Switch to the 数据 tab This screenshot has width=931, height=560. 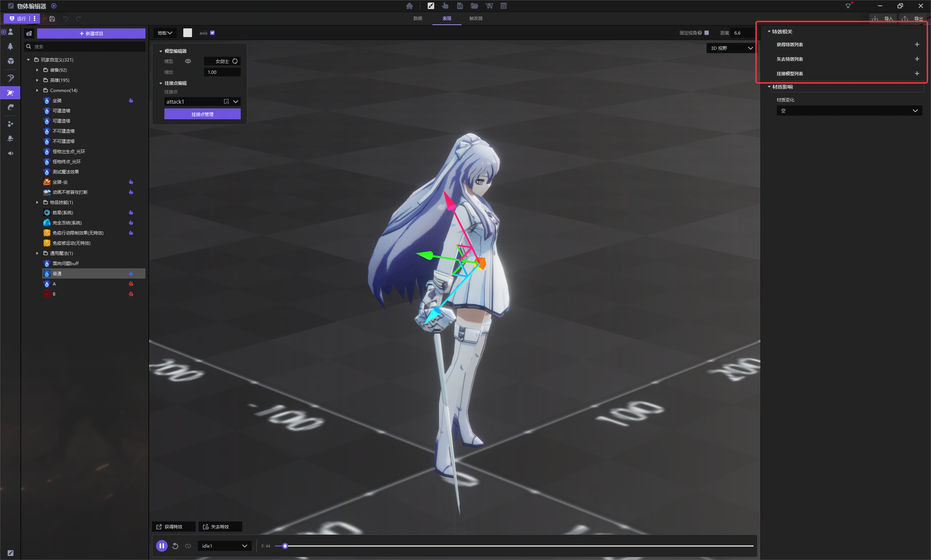[x=417, y=18]
